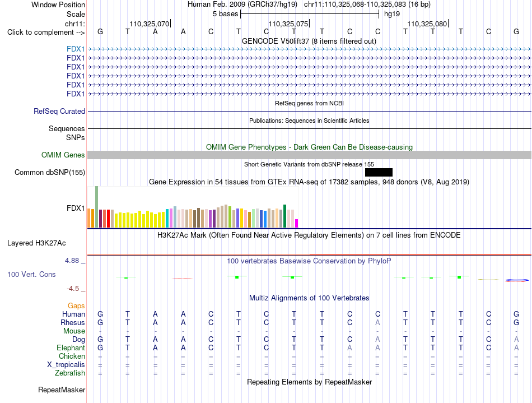Image resolution: width=532 pixels, height=403 pixels.
Task: Click the "Window Position" track label
Action: (58, 4)
